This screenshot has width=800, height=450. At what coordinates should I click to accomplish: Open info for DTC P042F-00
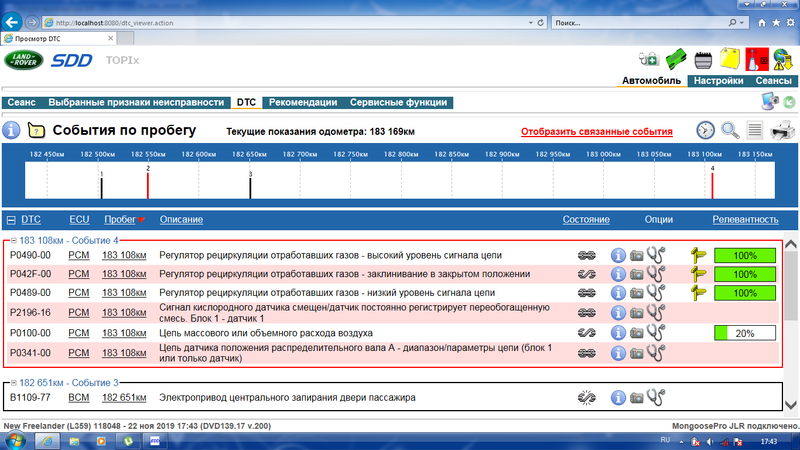[618, 274]
